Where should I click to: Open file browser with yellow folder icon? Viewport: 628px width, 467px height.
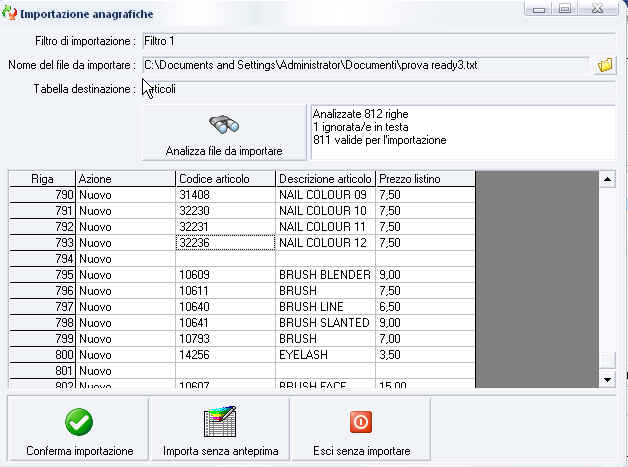605,65
